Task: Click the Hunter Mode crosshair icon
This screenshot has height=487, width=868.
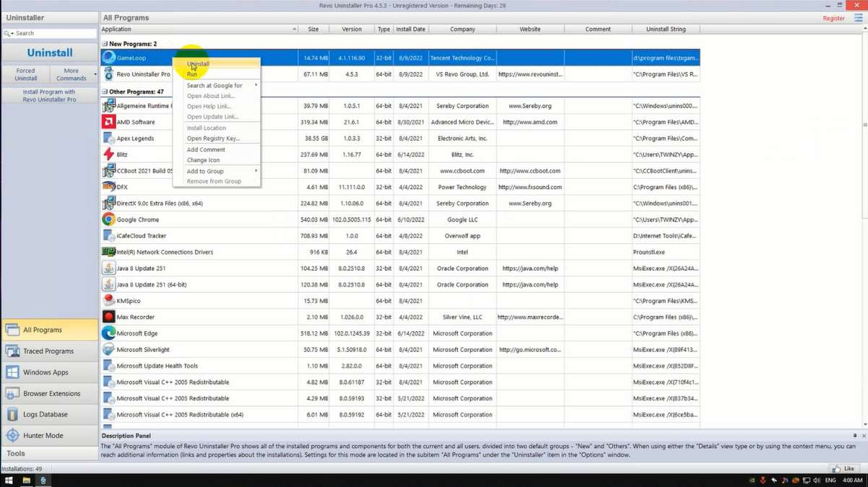Action: point(12,436)
